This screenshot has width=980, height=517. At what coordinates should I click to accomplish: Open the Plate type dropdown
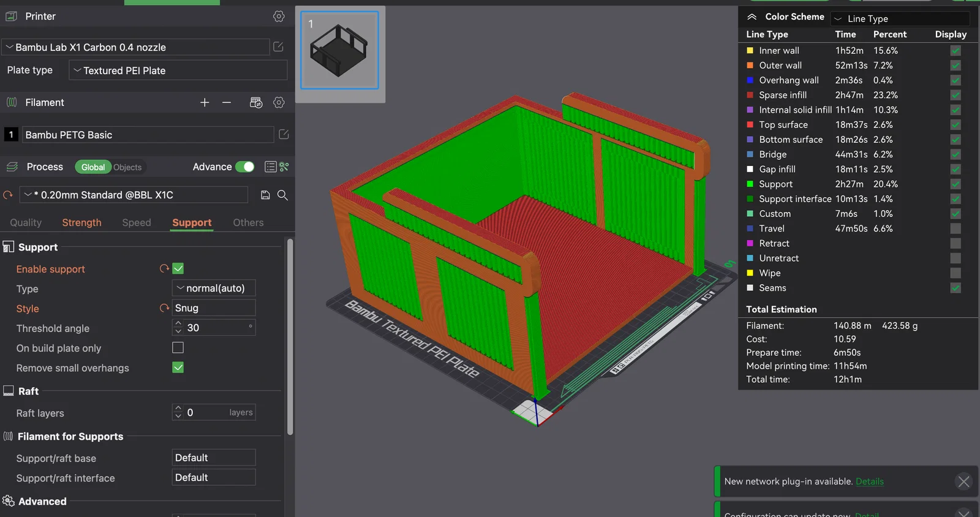[178, 70]
